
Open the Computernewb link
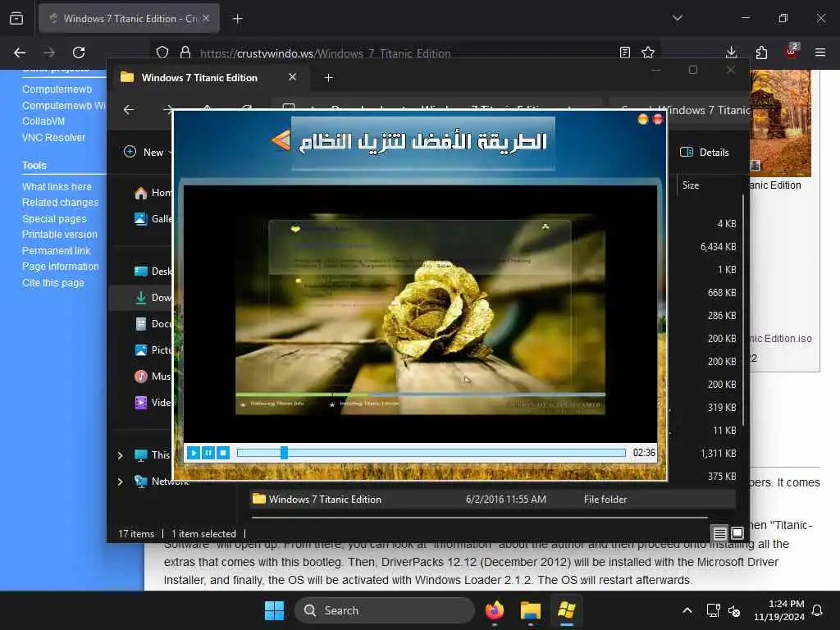(57, 89)
